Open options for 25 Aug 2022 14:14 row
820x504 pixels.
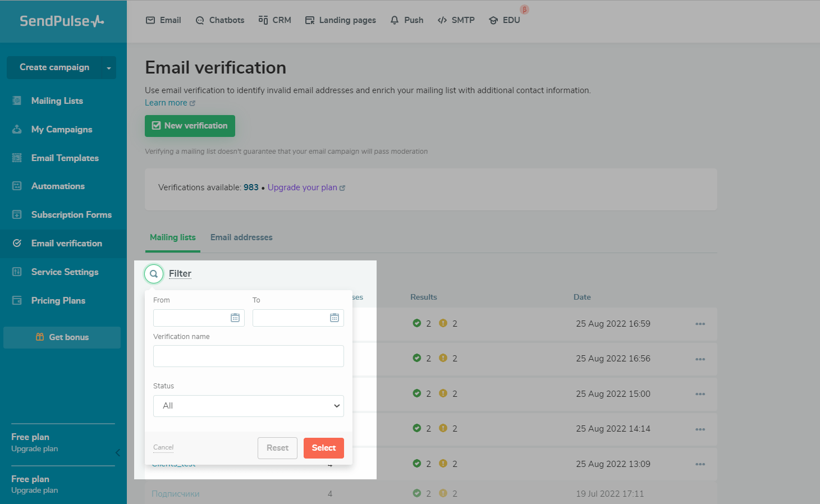point(700,429)
